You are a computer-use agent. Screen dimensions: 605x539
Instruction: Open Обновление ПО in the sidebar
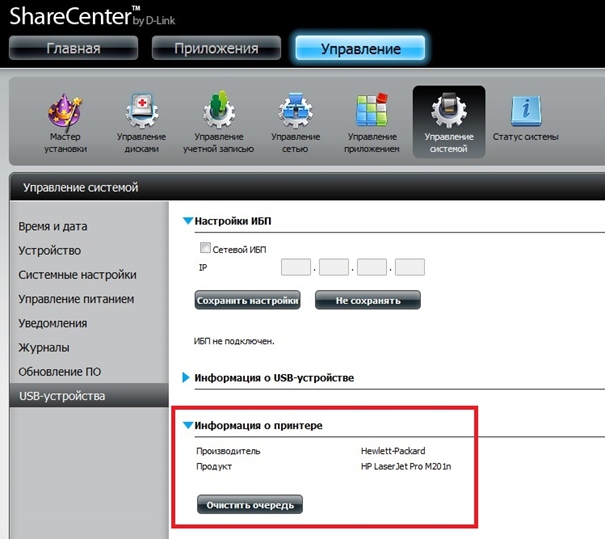pos(61,372)
